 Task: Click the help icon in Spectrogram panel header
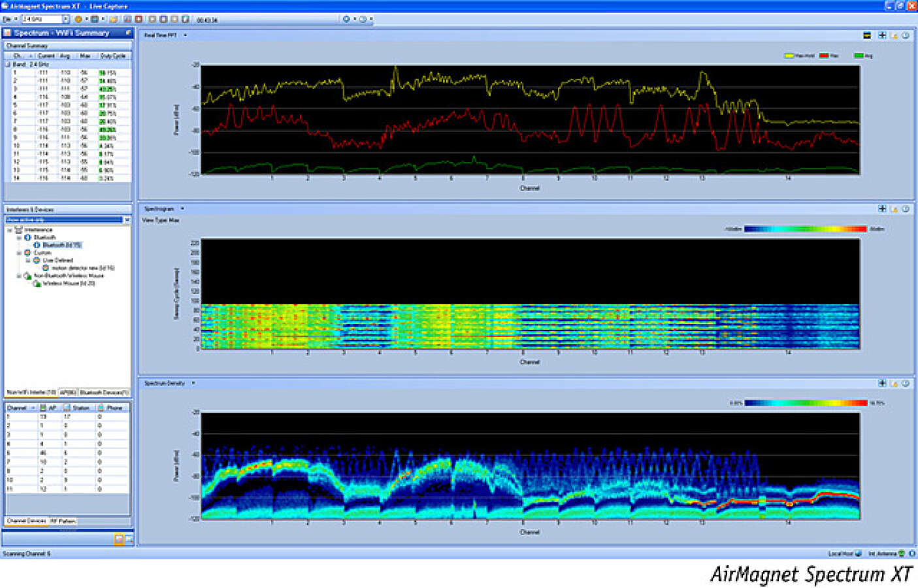pyautogui.click(x=906, y=209)
